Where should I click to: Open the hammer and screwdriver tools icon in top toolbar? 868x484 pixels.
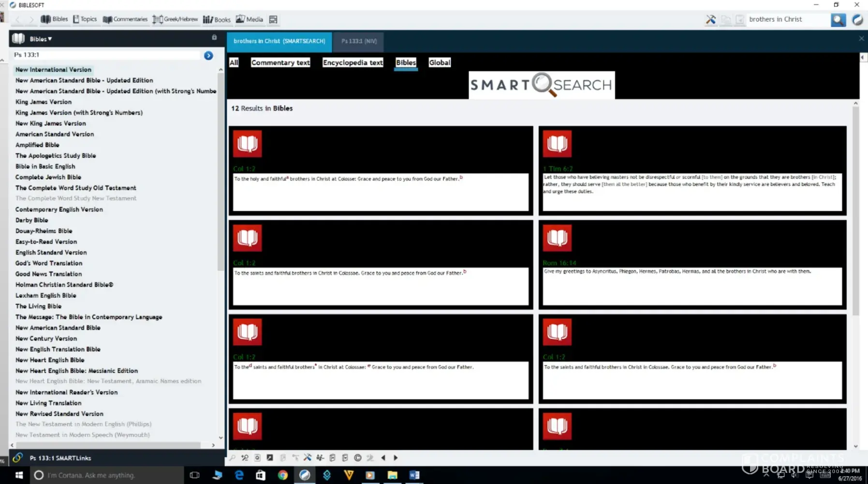click(710, 20)
